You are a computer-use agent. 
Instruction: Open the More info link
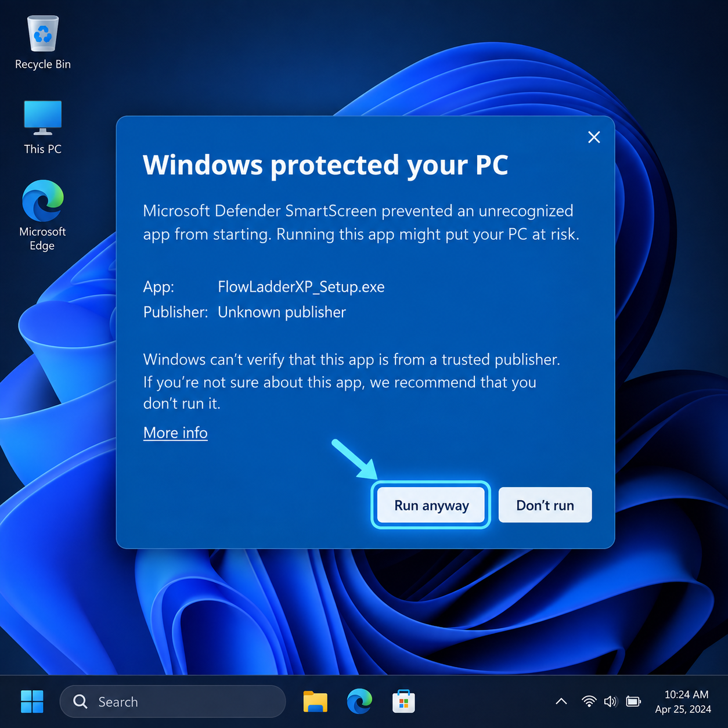pos(175,433)
